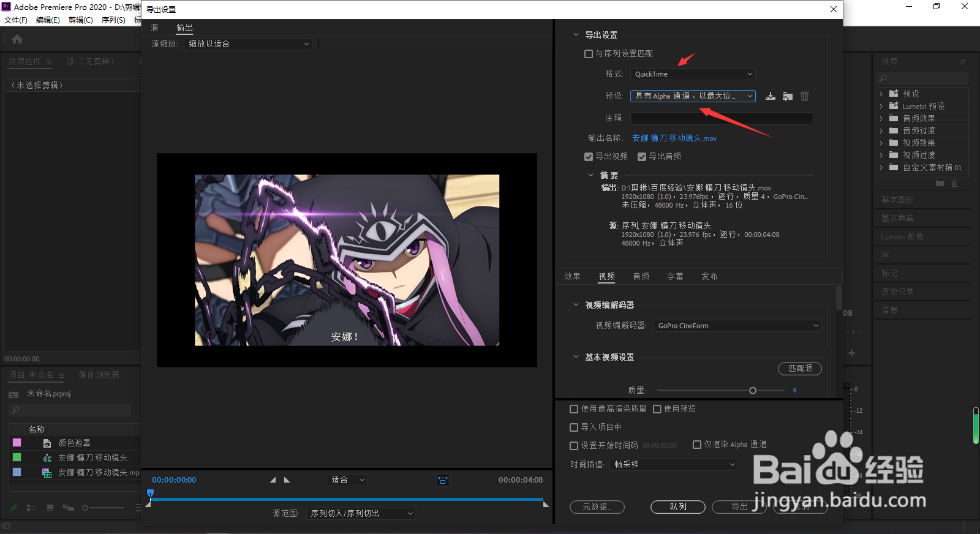Enable 使用最高渲染质量 checkbox
Image resolution: width=980 pixels, height=534 pixels.
[574, 409]
